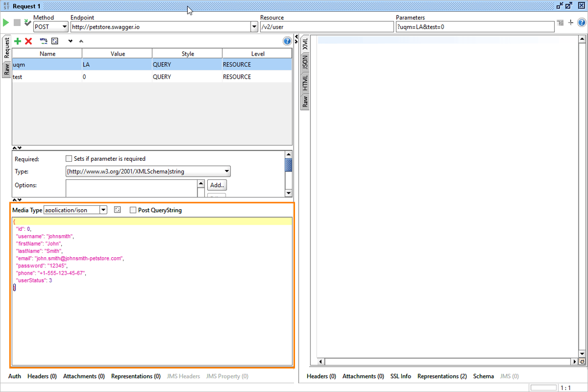This screenshot has width=588, height=392.
Task: Add new parameter with green plus
Action: [18, 41]
